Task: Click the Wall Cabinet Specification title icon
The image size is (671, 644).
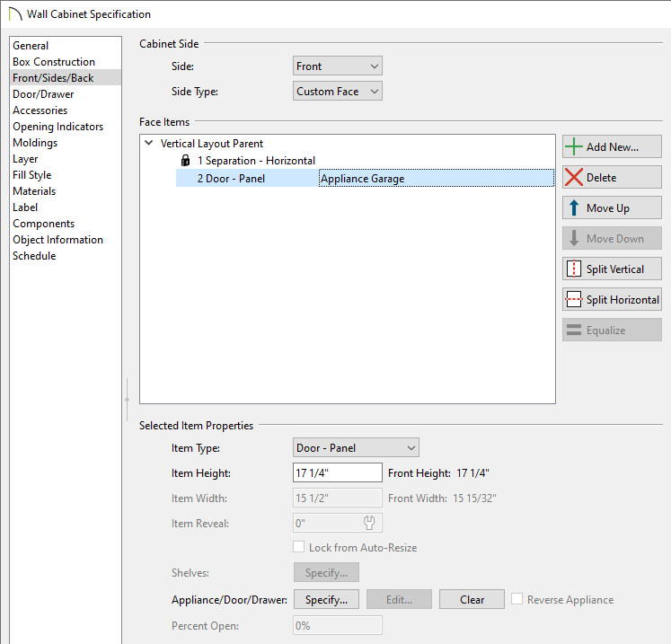Action: click(x=14, y=14)
